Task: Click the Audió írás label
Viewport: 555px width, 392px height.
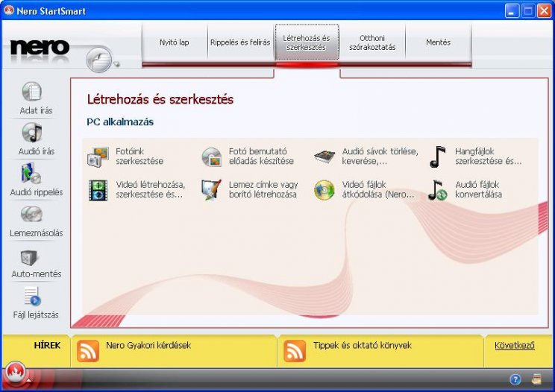Action: tap(36, 151)
